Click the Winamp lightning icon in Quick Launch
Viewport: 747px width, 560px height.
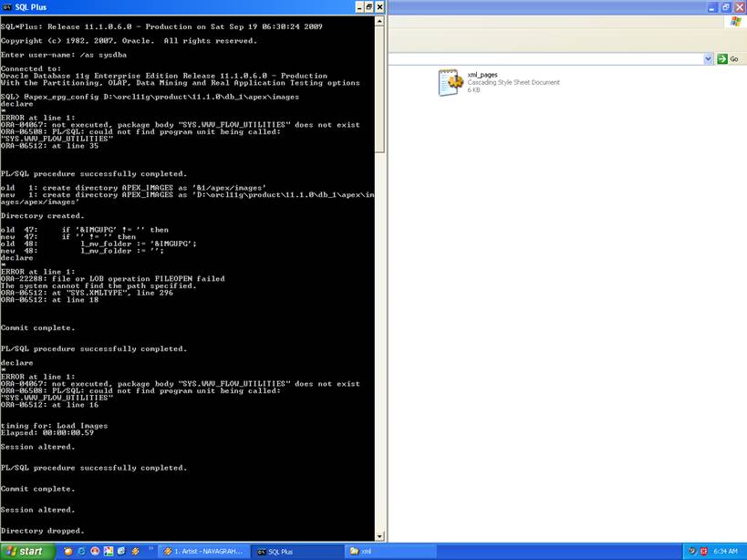tap(135, 551)
